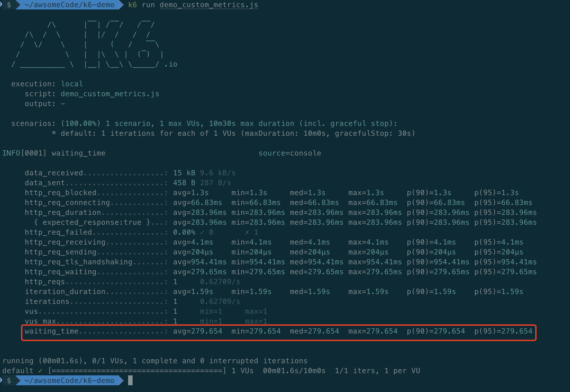Click the 'scenarios: (100.00%)' line
The image size is (570, 392).
204,123
